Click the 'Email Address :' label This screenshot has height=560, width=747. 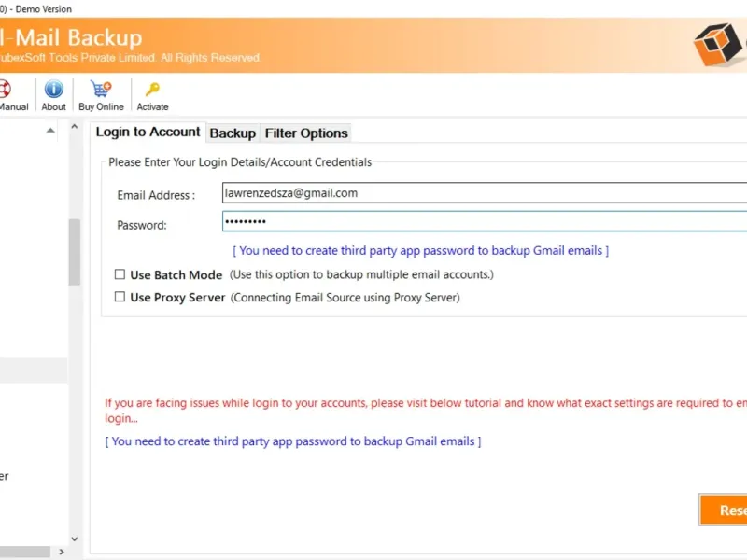click(156, 195)
